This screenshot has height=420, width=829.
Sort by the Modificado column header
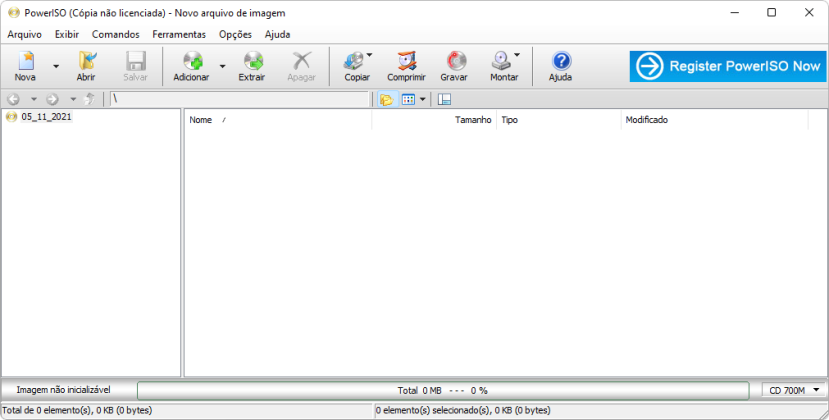coord(715,120)
